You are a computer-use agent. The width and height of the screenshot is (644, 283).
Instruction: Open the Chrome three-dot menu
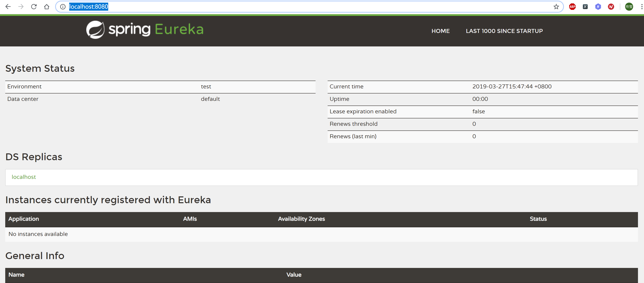pyautogui.click(x=642, y=7)
